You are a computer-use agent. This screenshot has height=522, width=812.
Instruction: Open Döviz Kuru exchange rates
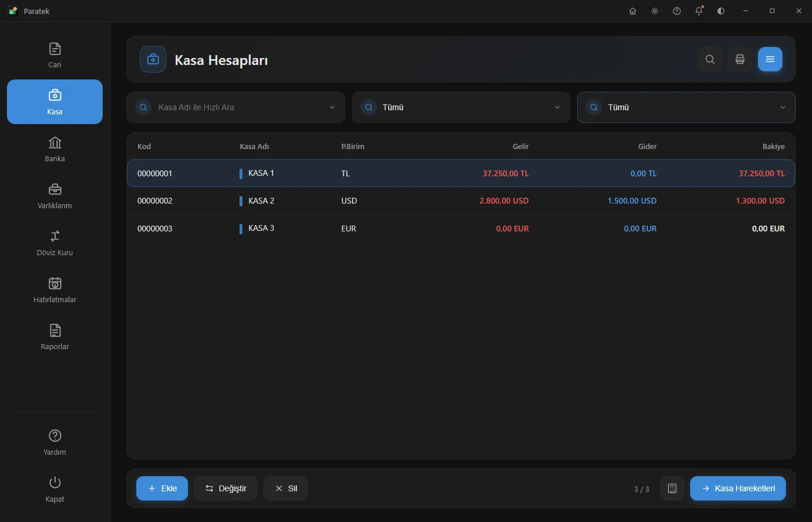click(x=55, y=242)
